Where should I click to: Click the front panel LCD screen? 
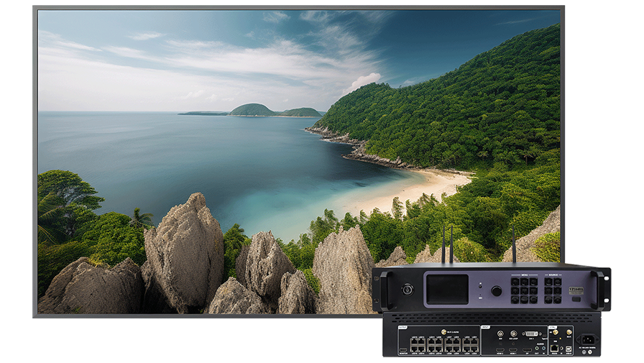pyautogui.click(x=446, y=290)
